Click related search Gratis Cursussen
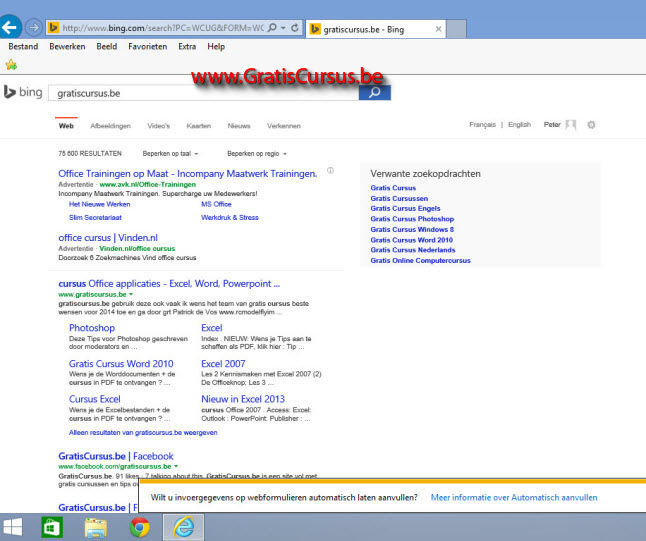646x541 pixels. [399, 198]
